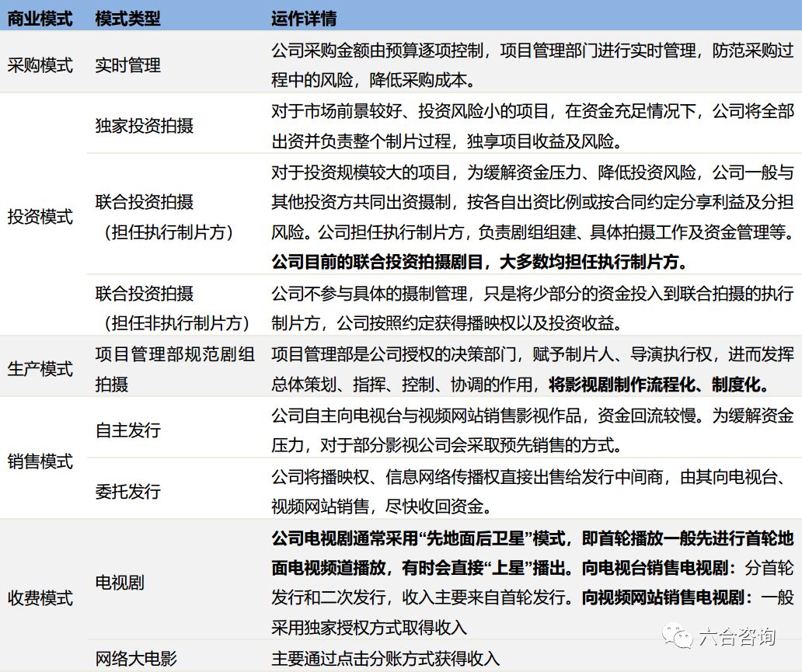802x672 pixels.
Task: Click the 电视剧 cell
Action: [x=120, y=583]
